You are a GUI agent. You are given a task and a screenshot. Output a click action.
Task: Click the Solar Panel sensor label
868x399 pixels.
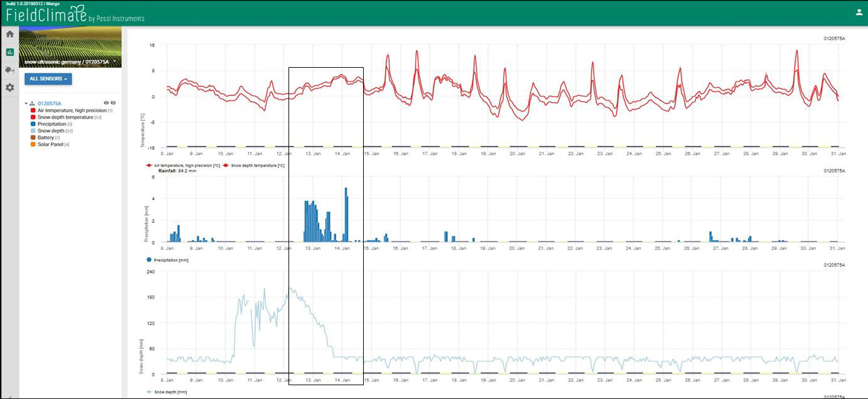click(x=50, y=144)
